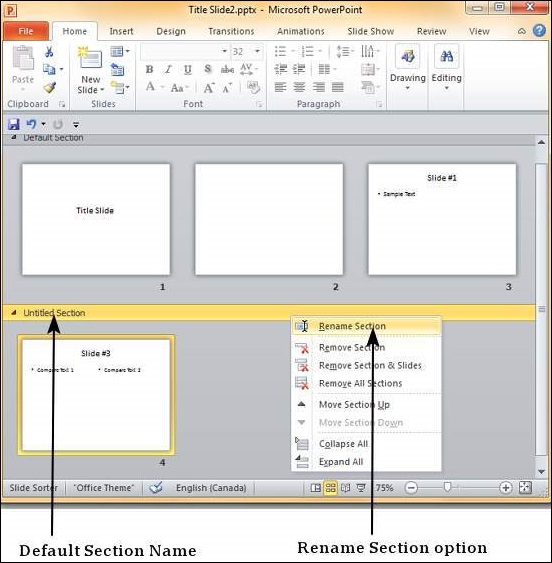Switch to Reading View icon
The width and height of the screenshot is (552, 563).
345,488
